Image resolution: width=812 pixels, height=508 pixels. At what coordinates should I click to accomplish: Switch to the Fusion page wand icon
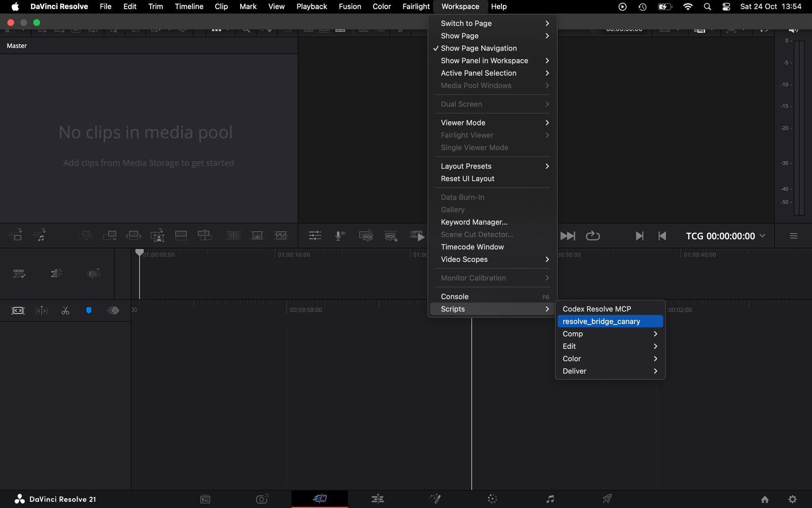pos(435,499)
